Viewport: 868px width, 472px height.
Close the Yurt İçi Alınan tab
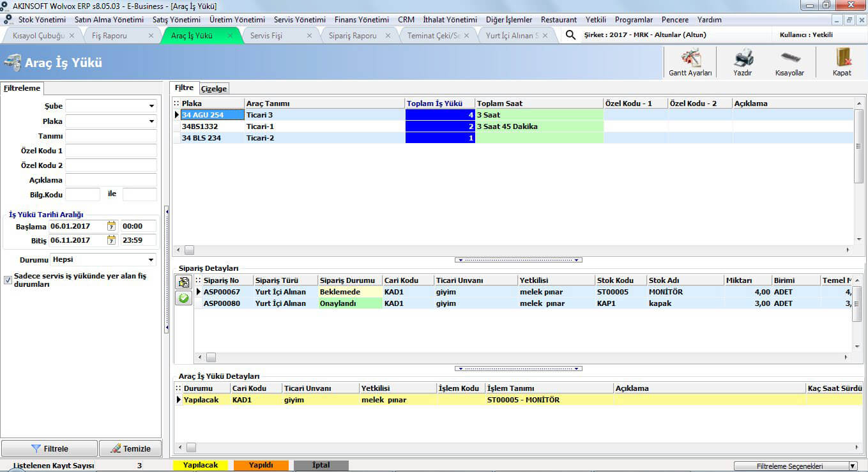click(545, 36)
